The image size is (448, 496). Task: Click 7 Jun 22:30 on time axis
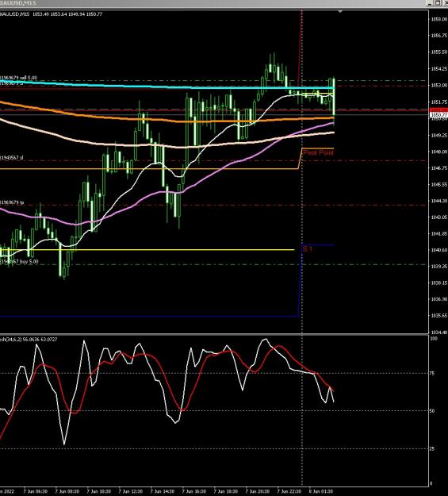pos(289,491)
